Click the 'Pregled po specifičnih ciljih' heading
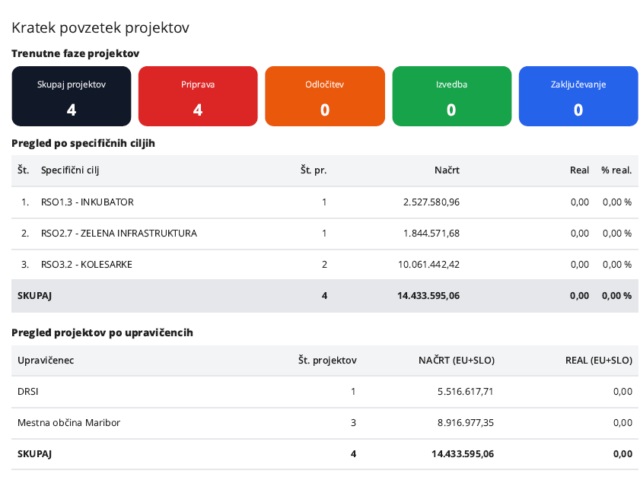 tap(83, 143)
